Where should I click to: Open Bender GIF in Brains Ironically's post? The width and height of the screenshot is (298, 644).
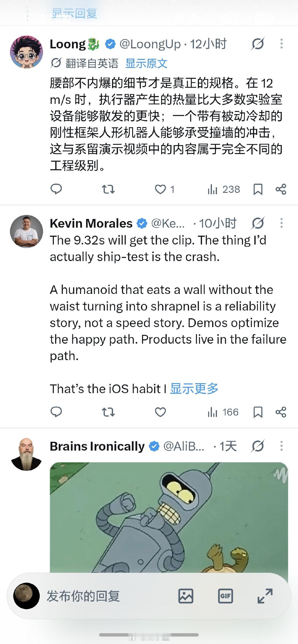pyautogui.click(x=169, y=517)
